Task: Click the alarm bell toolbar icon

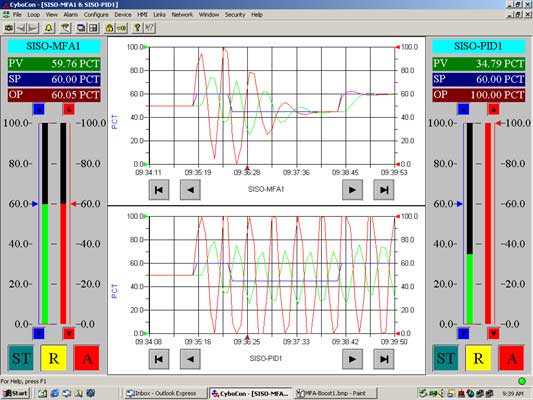Action: coord(49,28)
